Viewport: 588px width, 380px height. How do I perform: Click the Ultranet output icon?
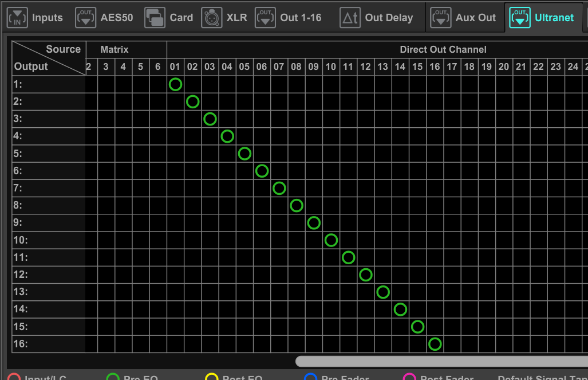520,18
